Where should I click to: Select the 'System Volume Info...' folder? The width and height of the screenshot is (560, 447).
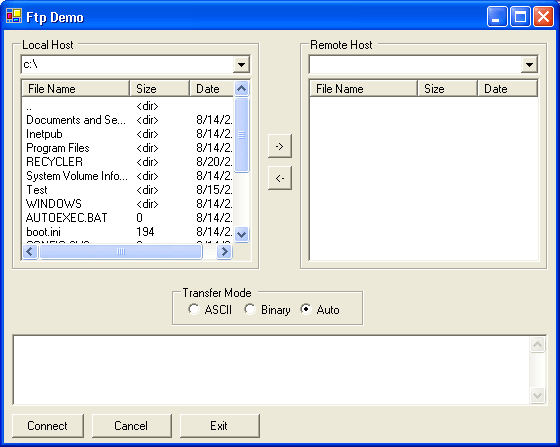click(x=77, y=176)
